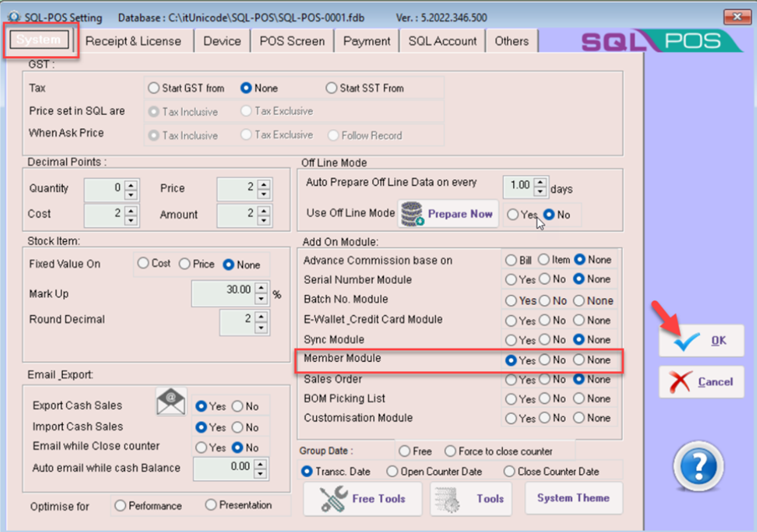Image resolution: width=757 pixels, height=532 pixels.
Task: Click the email envelope icon in Email Export
Action: (171, 402)
